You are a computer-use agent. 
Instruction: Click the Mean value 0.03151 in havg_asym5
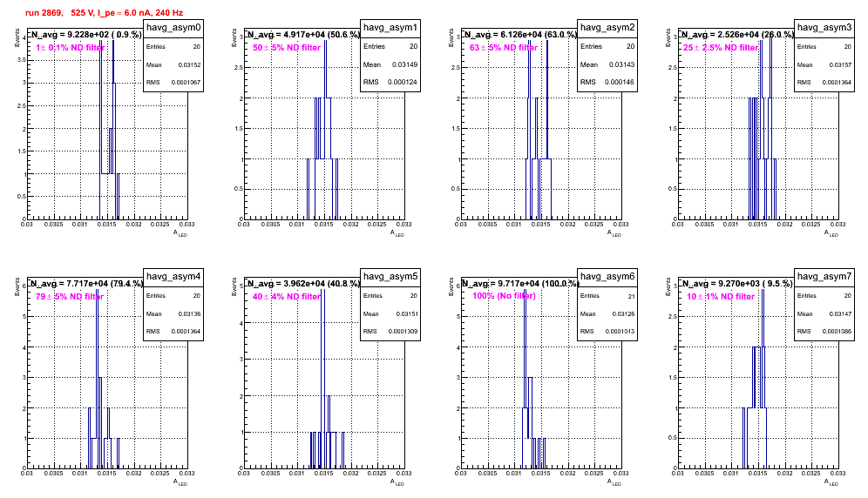(x=406, y=313)
